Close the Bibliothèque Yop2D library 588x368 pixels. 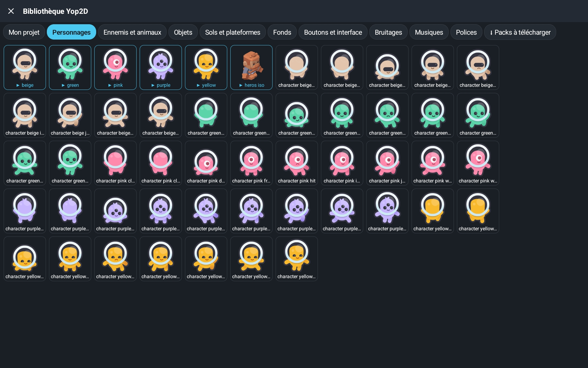click(11, 11)
